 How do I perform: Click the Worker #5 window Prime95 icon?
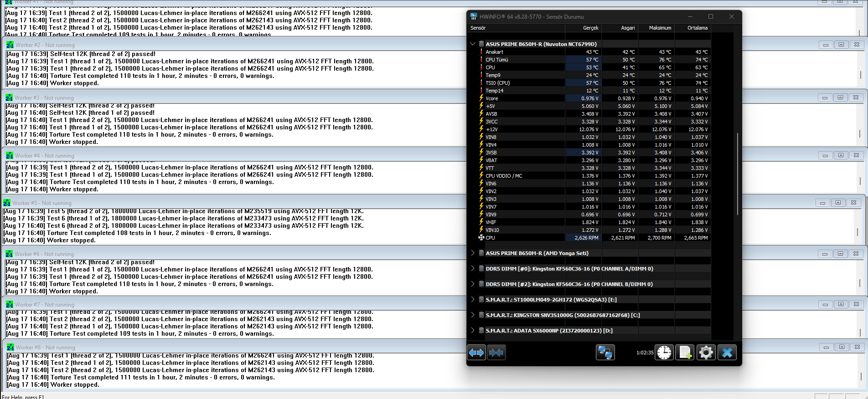point(7,203)
